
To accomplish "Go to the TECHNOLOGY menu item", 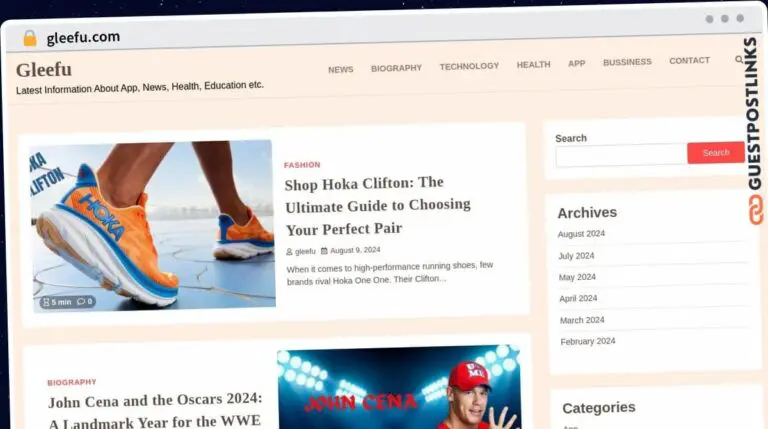I will [x=469, y=66].
